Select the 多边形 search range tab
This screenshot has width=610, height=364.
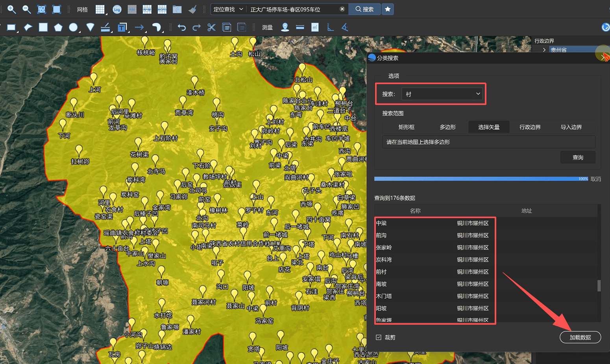447,127
